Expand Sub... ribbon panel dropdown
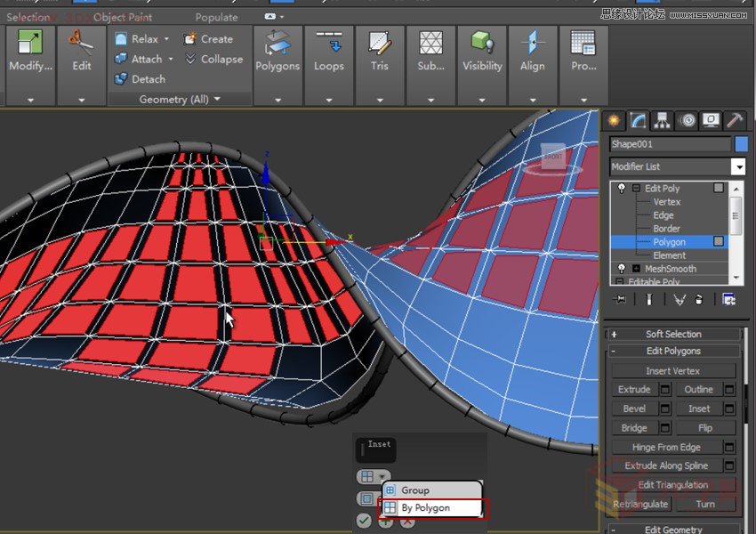Screen dimensions: 756x534 tap(430, 100)
